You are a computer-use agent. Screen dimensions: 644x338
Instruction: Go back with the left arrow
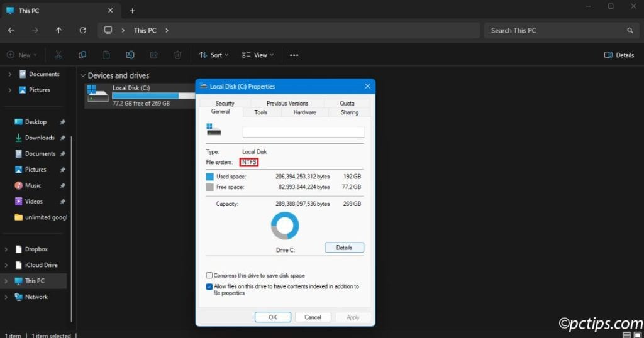(11, 30)
